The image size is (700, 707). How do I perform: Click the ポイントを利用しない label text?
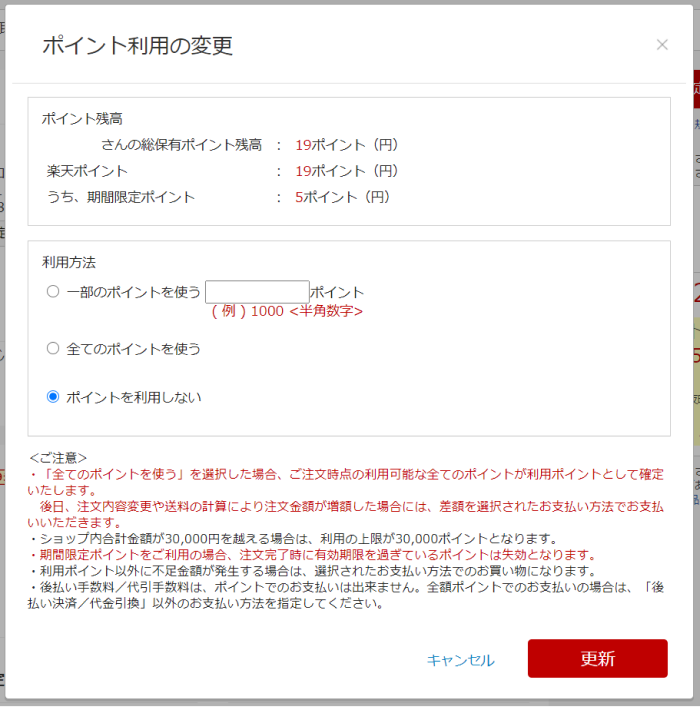coord(134,398)
